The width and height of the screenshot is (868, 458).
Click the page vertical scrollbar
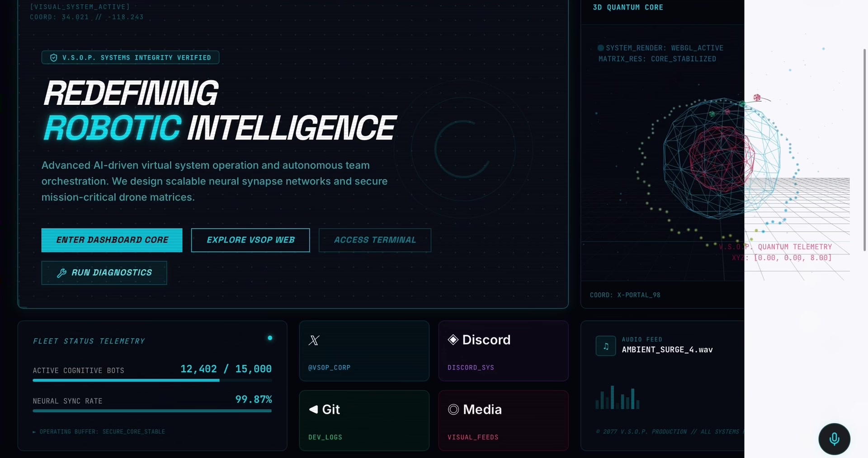pyautogui.click(x=864, y=150)
